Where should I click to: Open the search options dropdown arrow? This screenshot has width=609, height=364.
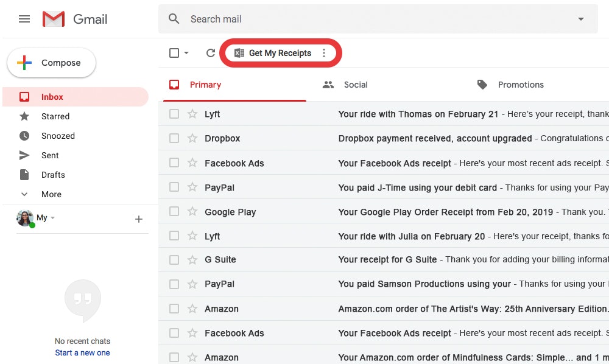580,19
